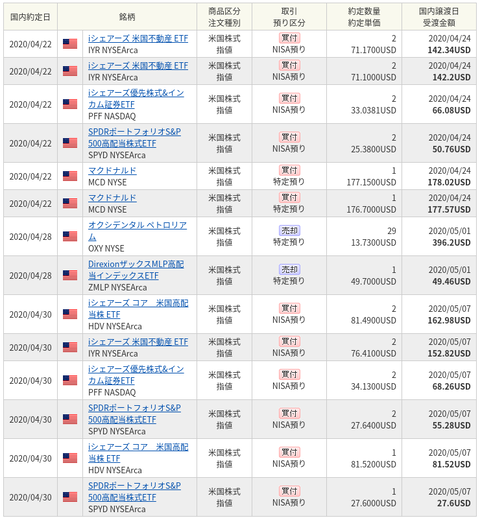Click the ZMLP NYSEArca ticker text
Image resolution: width=480 pixels, height=518 pixels.
(x=117, y=287)
